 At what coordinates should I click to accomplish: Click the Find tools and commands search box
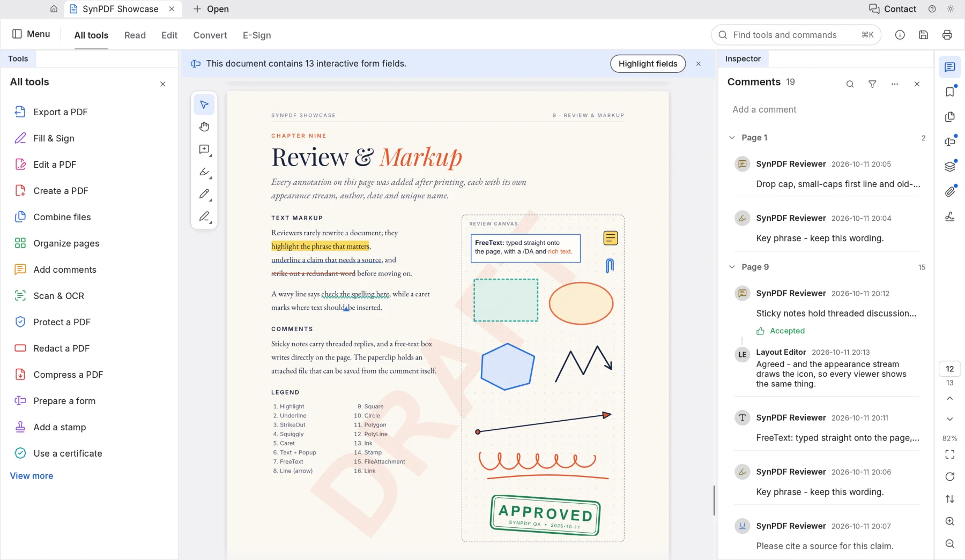pos(796,35)
